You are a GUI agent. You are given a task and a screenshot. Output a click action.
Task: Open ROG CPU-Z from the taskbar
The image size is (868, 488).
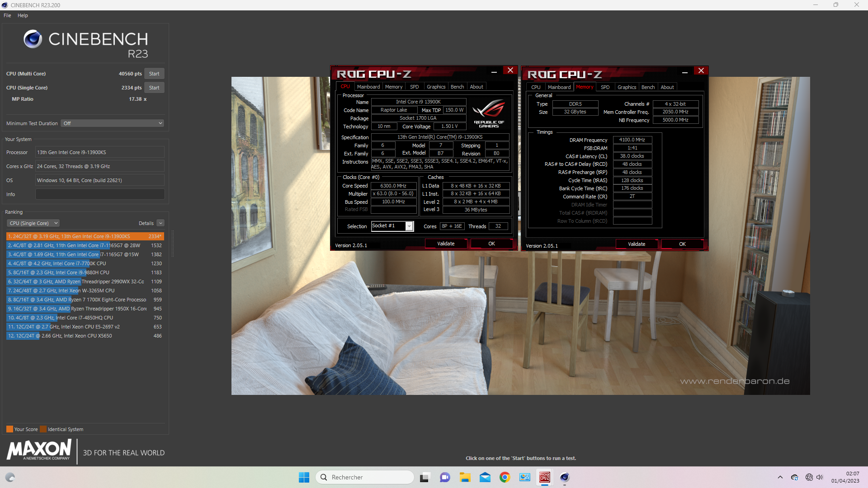(544, 477)
